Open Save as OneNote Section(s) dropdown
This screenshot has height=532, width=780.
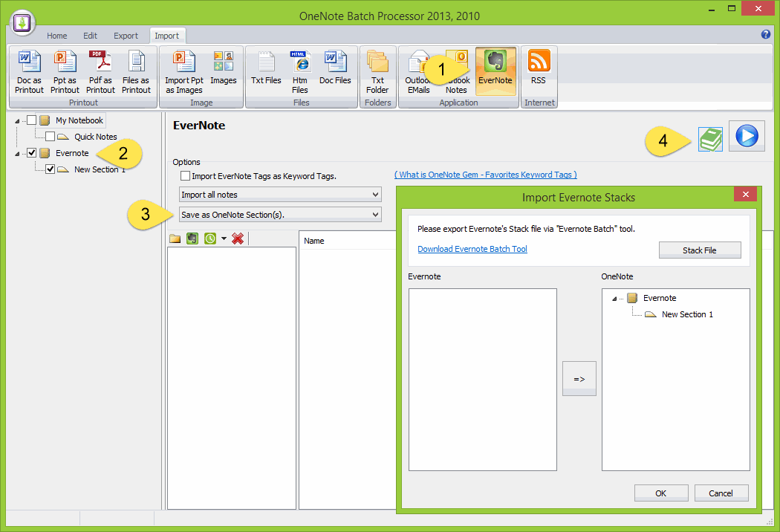[x=280, y=215]
